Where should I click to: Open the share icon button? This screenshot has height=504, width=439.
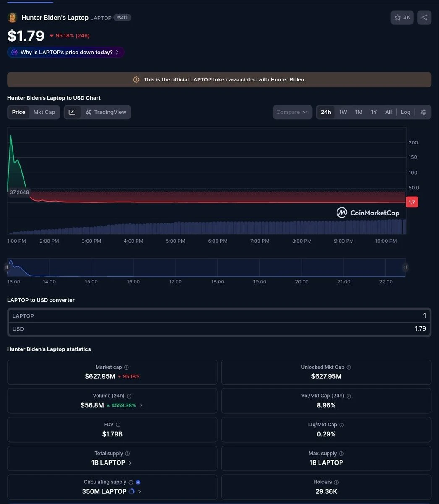click(x=424, y=18)
